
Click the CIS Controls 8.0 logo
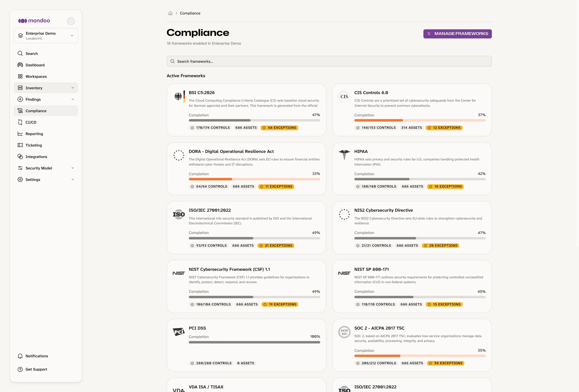coord(344,96)
